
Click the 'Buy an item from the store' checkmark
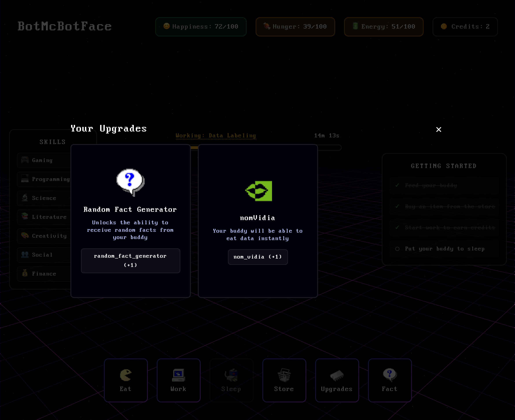[x=397, y=206]
